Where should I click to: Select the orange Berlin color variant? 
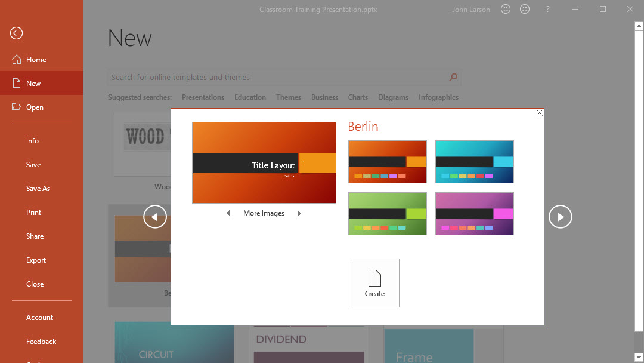387,162
